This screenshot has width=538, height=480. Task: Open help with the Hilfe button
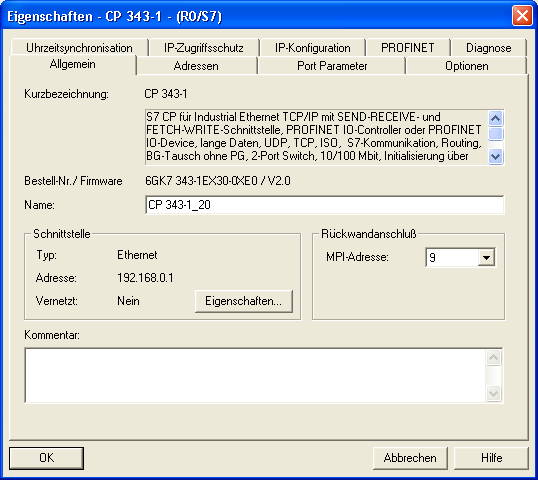coord(491,458)
